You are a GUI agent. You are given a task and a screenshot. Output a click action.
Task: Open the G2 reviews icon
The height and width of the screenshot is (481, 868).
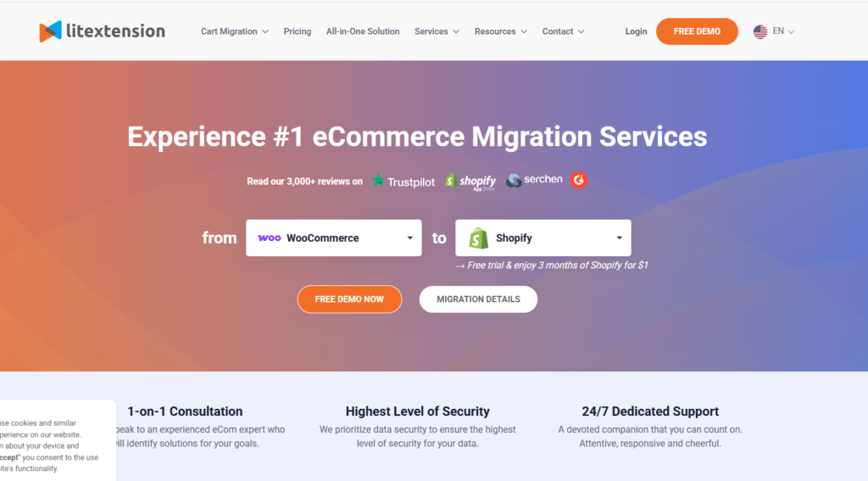578,180
